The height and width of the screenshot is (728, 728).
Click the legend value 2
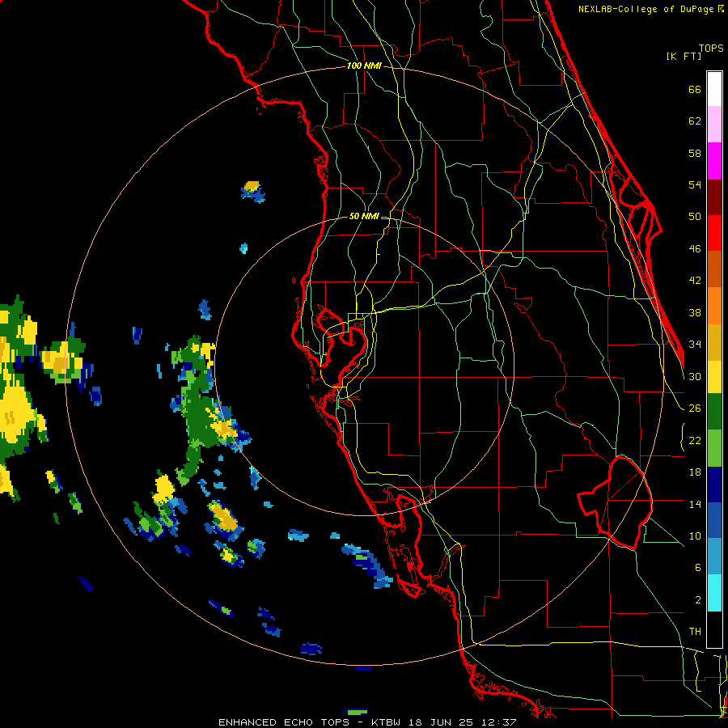coord(697,600)
